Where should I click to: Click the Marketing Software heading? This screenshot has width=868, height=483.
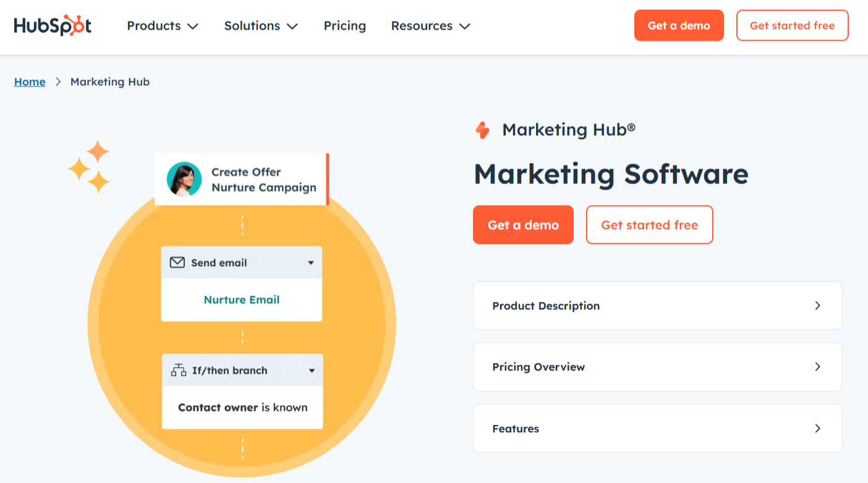tap(611, 174)
